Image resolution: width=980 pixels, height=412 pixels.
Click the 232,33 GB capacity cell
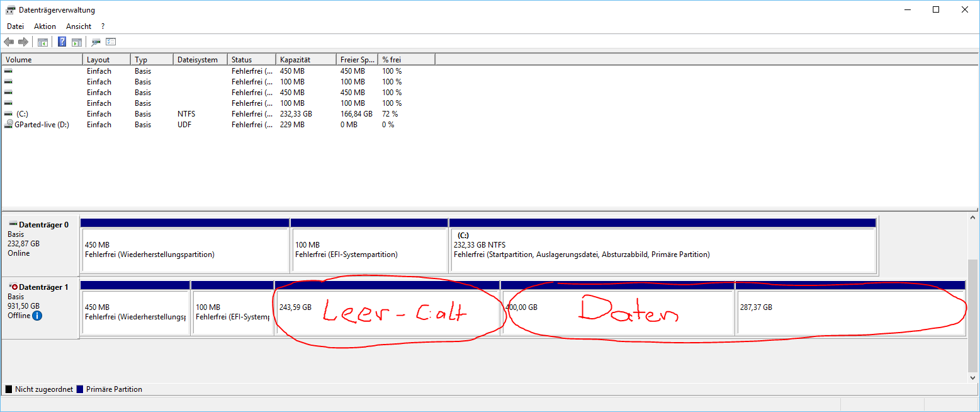tap(296, 114)
